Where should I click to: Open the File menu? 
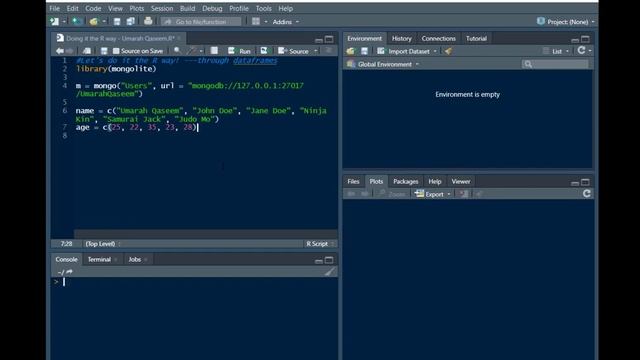point(54,8)
